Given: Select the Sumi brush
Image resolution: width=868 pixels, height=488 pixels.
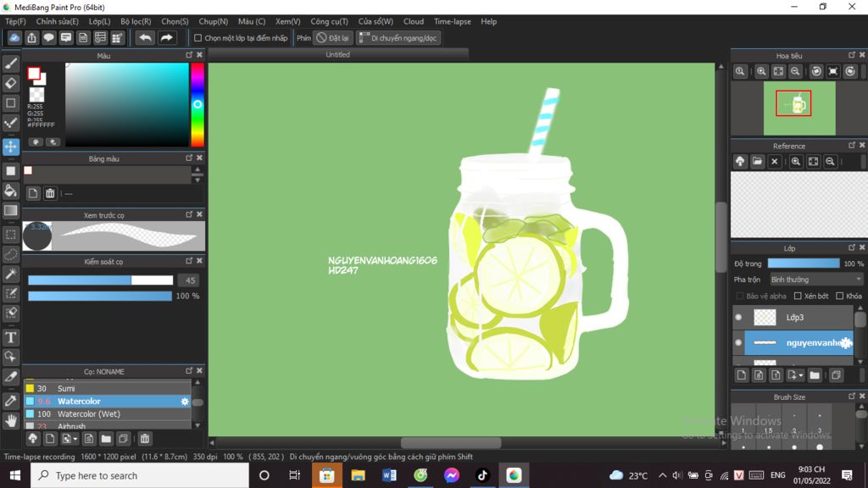Looking at the screenshot, I should (x=108, y=388).
